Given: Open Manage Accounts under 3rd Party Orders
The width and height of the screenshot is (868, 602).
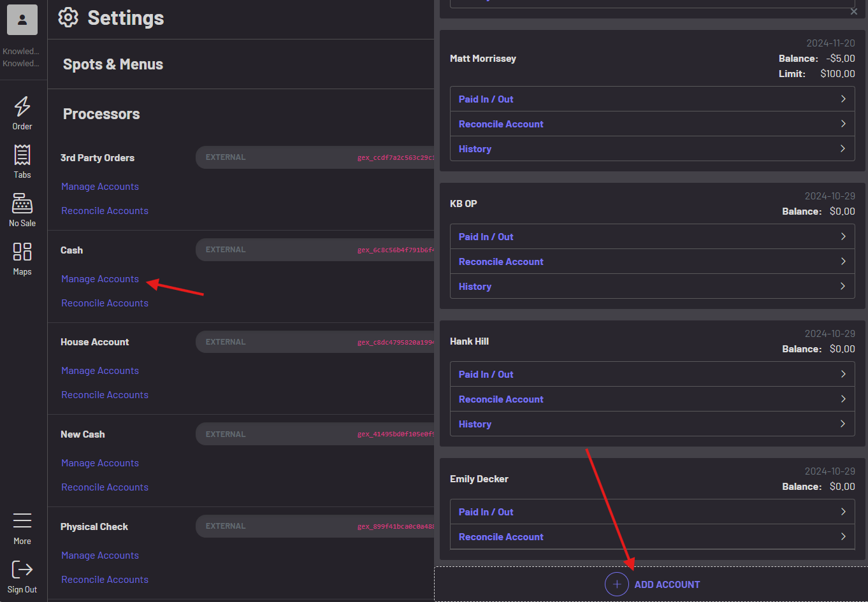Looking at the screenshot, I should coord(100,187).
